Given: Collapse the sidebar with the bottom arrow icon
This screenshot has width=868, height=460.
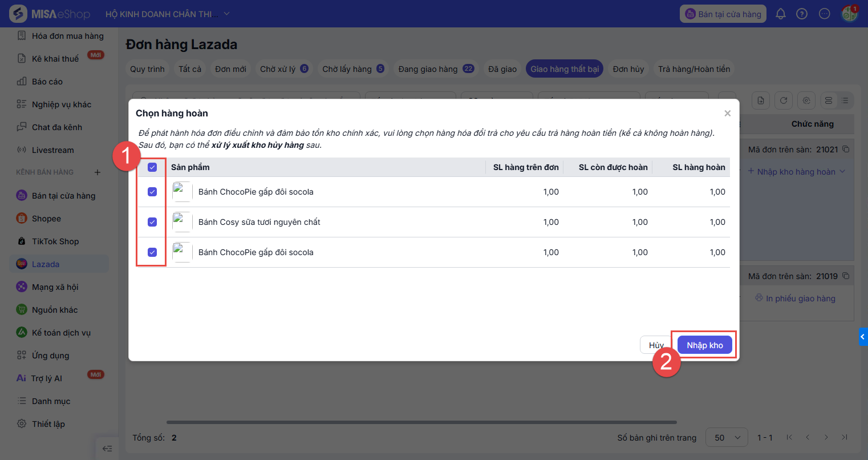Looking at the screenshot, I should click(107, 449).
